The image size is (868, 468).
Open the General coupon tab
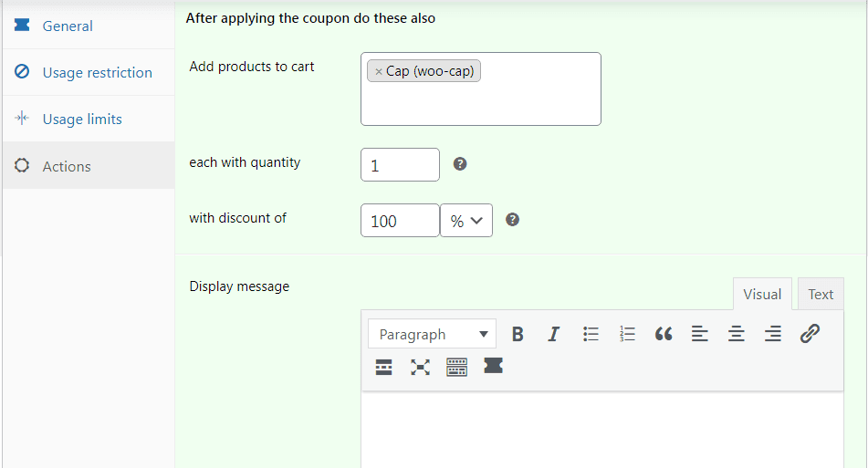tap(89, 26)
